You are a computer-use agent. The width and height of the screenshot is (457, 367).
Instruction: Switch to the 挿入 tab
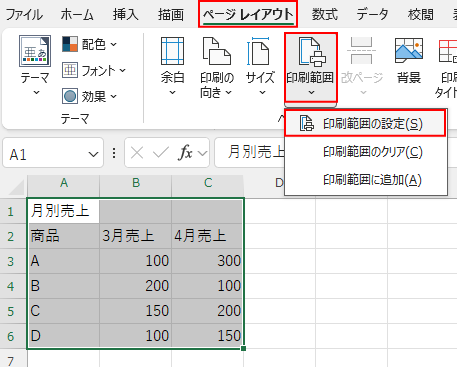pos(125,15)
